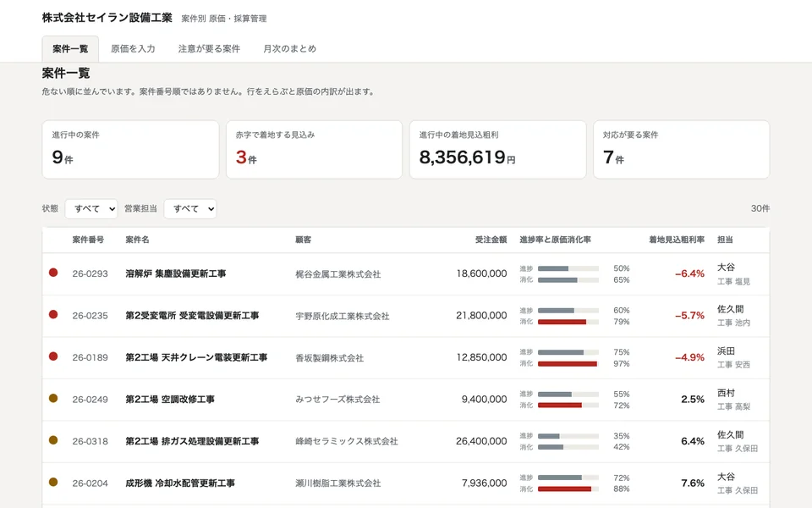Click customer 香坂製鋼株式会社
This screenshot has height=508, width=812.
[329, 358]
